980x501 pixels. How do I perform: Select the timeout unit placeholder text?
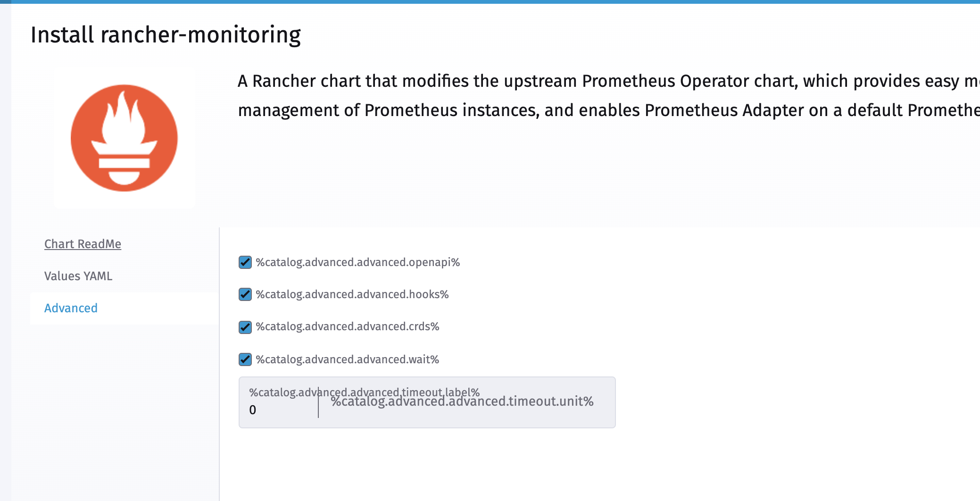click(462, 402)
